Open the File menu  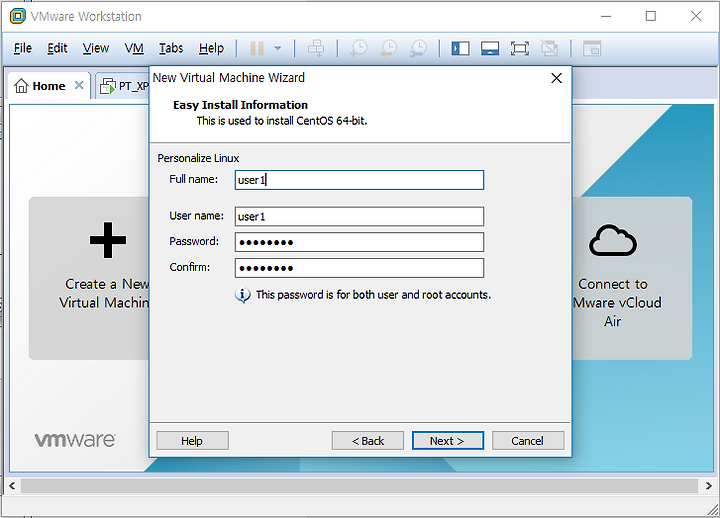pyautogui.click(x=22, y=48)
